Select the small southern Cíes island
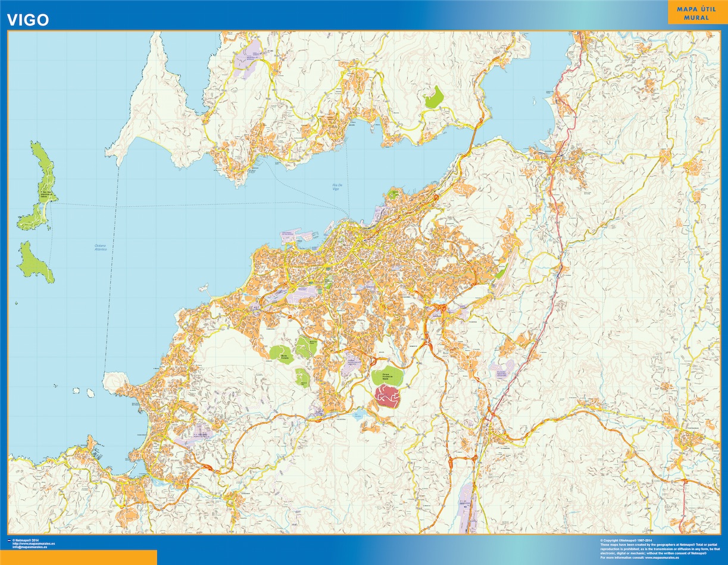The height and width of the screenshot is (565, 728). click(35, 262)
